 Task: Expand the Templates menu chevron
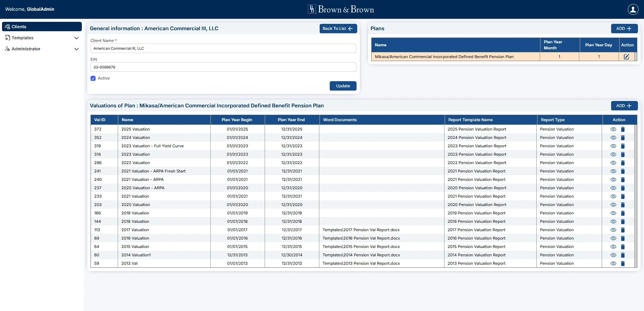click(x=76, y=38)
